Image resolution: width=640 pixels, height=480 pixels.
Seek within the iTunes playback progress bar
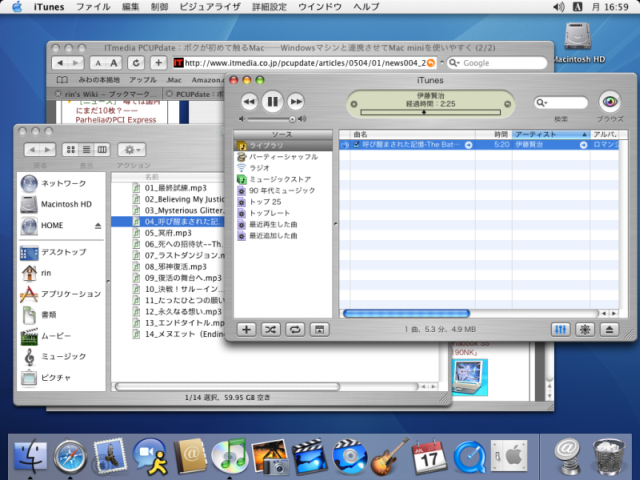431,112
